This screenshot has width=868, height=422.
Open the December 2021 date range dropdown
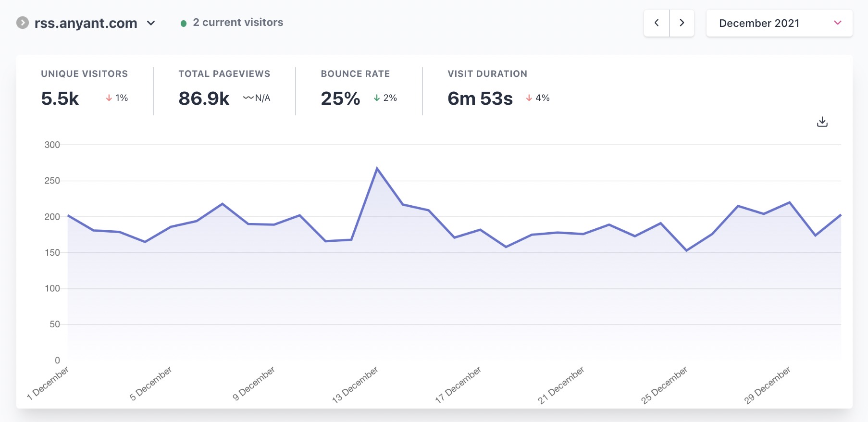tap(759, 23)
